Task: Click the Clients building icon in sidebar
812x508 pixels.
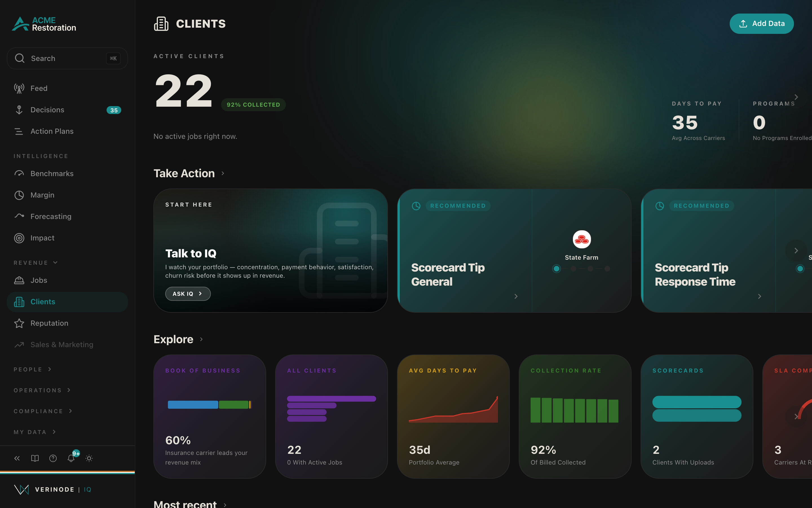Action: point(19,302)
